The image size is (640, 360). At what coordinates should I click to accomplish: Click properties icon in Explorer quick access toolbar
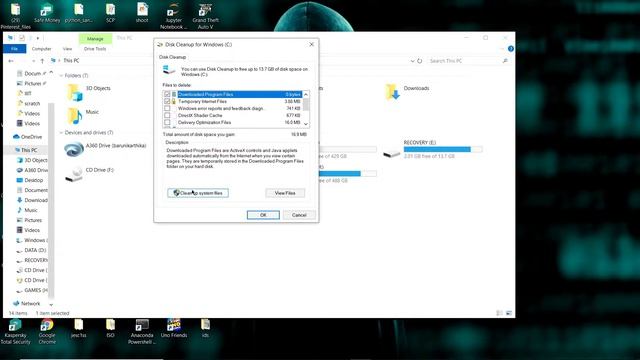(x=21, y=38)
